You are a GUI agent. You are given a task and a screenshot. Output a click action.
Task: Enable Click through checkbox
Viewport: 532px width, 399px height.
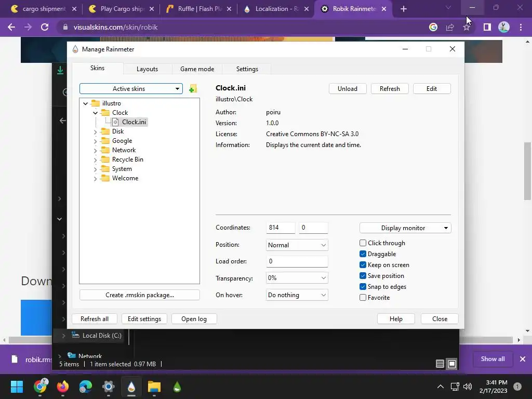tap(363, 243)
